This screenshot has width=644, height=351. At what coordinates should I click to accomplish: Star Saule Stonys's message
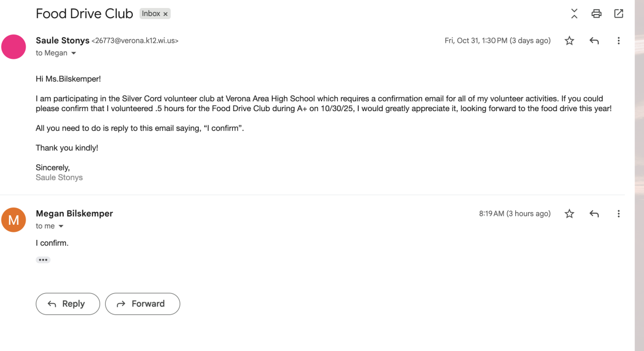pyautogui.click(x=569, y=41)
